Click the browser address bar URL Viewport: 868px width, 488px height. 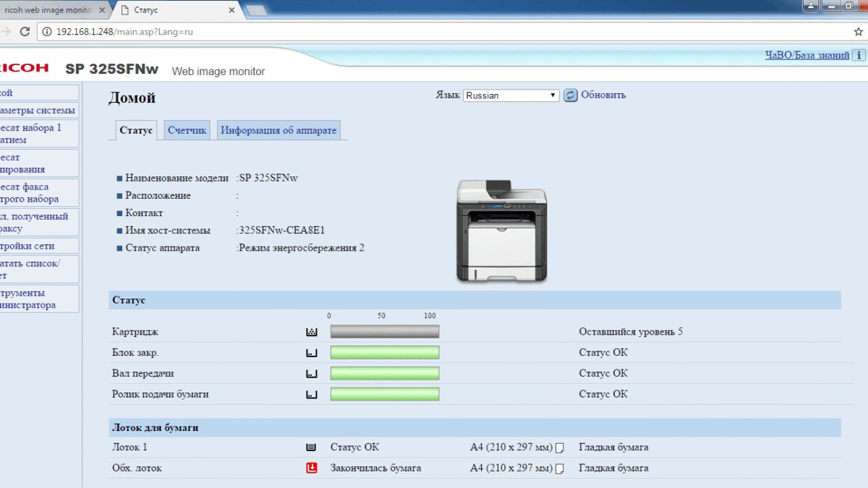pyautogui.click(x=124, y=32)
